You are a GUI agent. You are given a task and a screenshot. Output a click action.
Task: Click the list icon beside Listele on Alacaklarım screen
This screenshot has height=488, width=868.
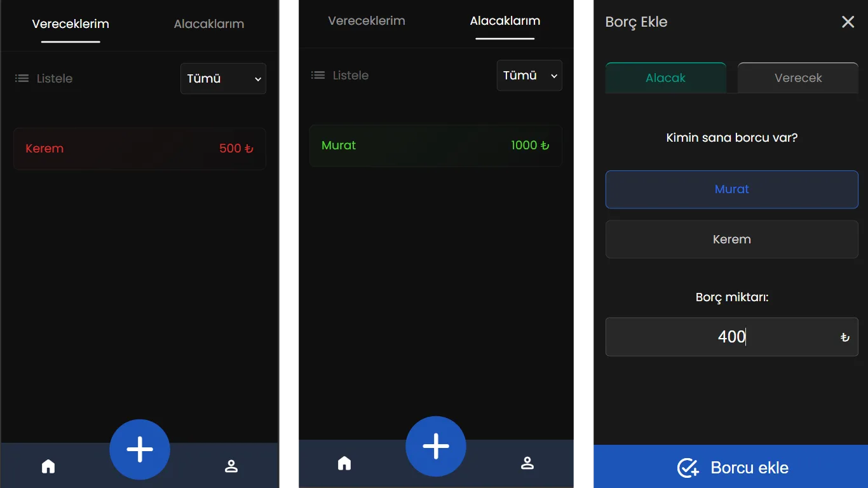[x=318, y=75]
